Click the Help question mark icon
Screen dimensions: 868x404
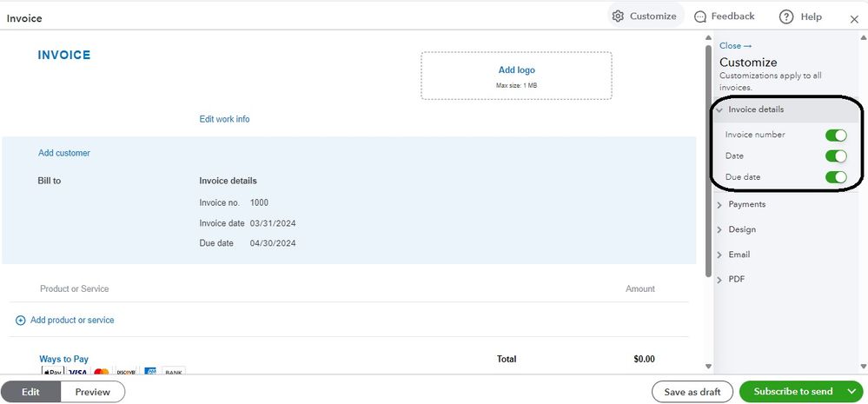786,17
